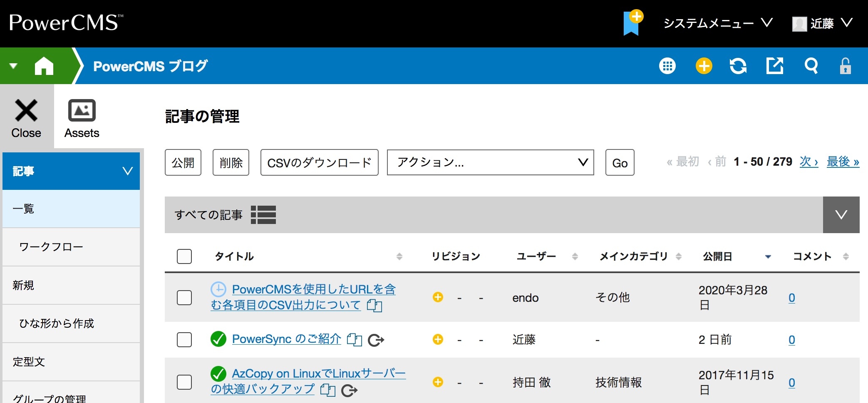Click revision plus icon in PowerCMSを使用したURL row
Screen dimensions: 868x403
coord(438,297)
